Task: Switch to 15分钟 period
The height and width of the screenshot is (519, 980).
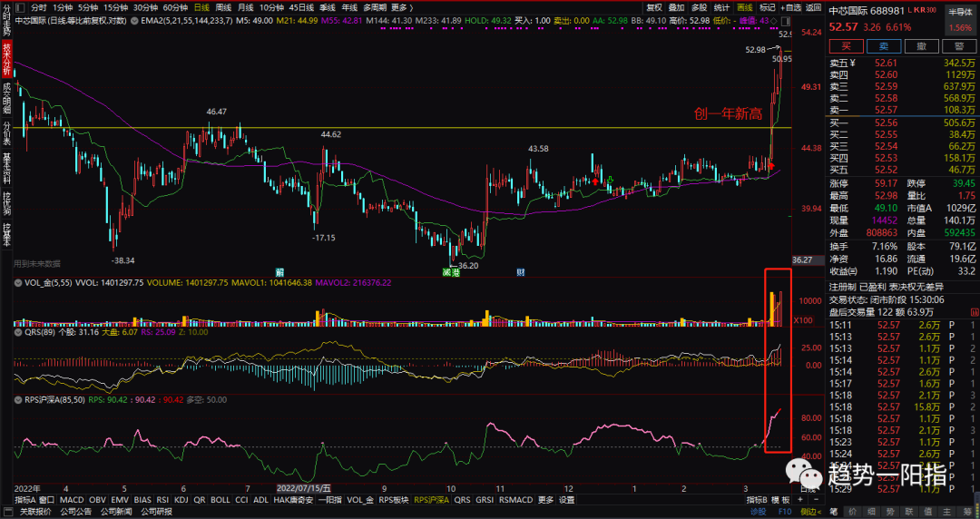Action: coord(115,7)
